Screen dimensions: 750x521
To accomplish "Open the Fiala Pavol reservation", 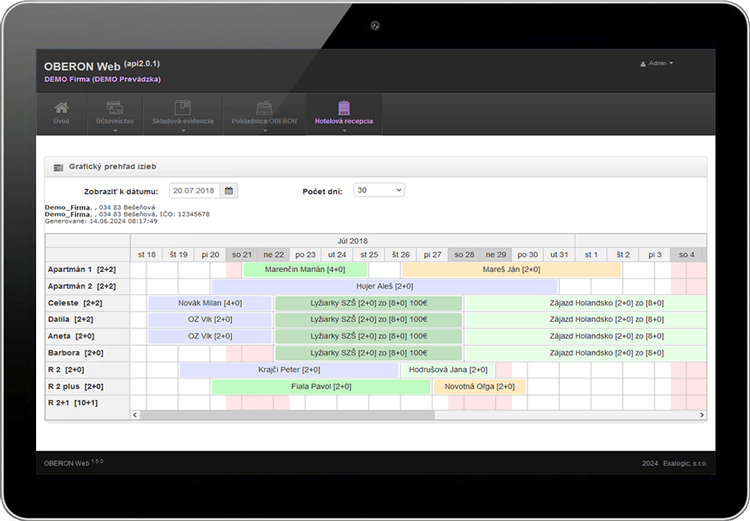I will 320,386.
